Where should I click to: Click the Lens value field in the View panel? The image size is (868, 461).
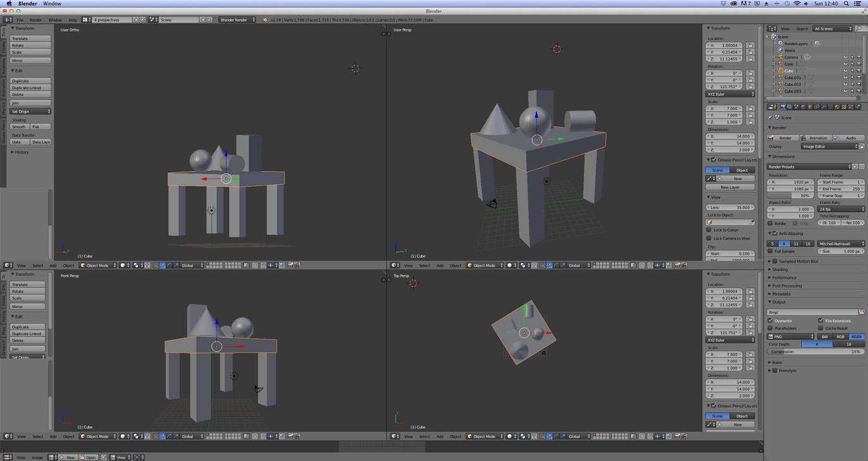tap(731, 208)
